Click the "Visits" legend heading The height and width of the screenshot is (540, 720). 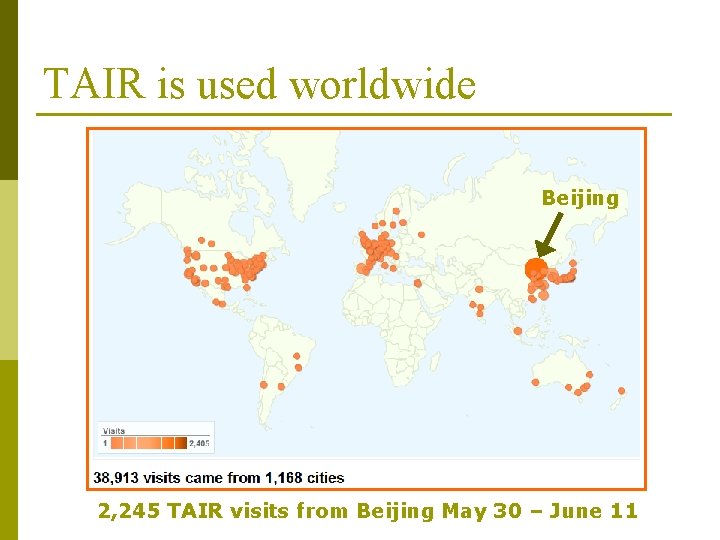(114, 431)
